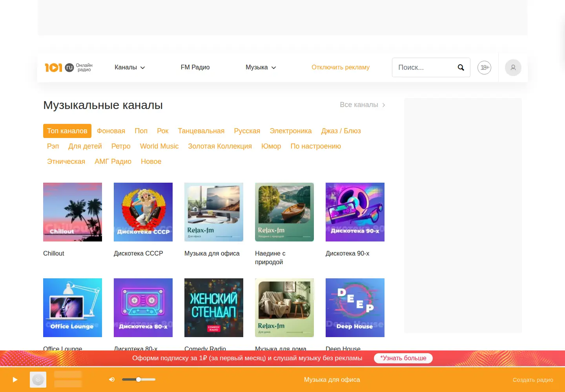Select the АМГ Радио tab

click(113, 162)
